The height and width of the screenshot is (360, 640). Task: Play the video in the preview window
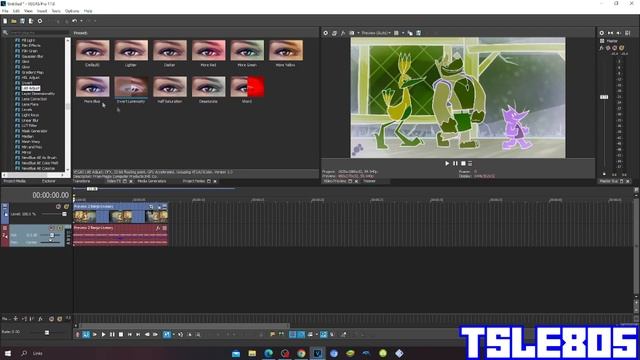447,163
